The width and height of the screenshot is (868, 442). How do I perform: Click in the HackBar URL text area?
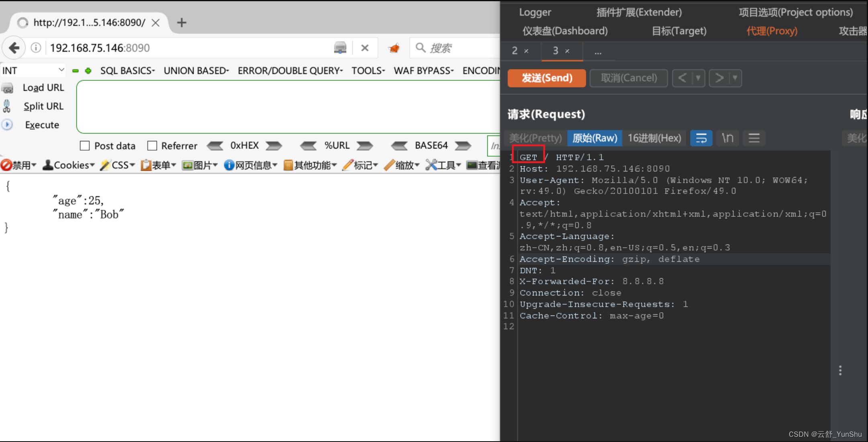click(288, 107)
